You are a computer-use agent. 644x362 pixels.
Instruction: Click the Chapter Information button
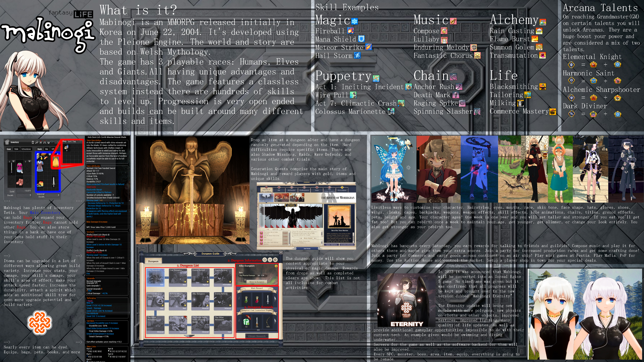[332, 245]
